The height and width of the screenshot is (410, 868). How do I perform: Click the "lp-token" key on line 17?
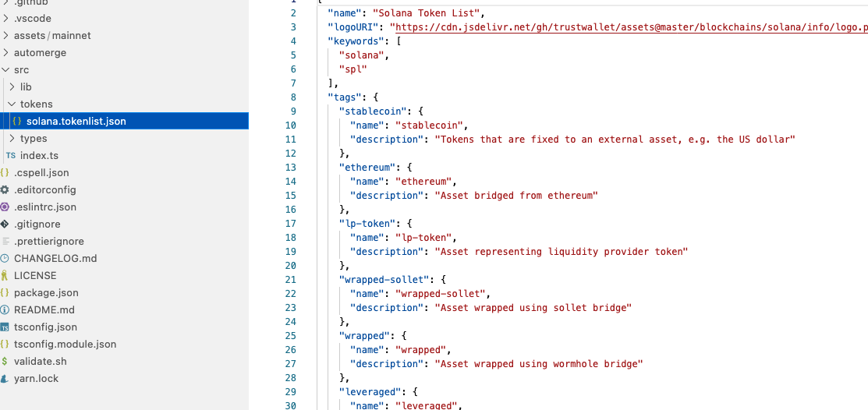(367, 223)
